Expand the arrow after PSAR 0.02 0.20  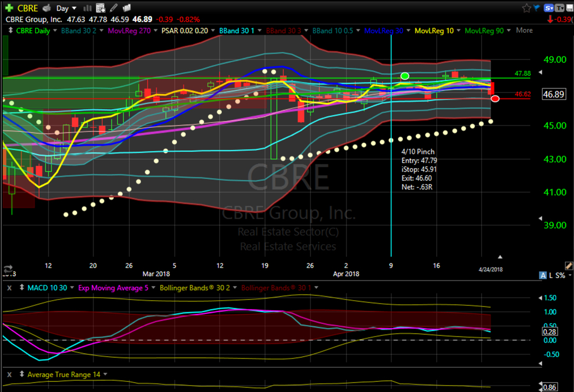212,31
